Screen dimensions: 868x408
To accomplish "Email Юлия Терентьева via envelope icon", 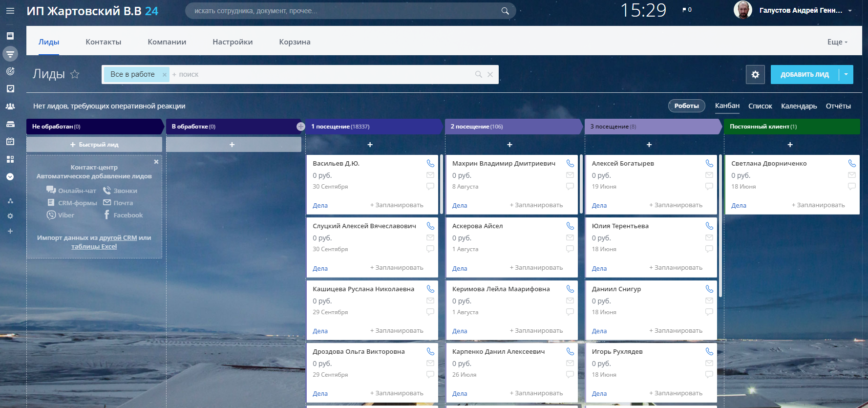I will (709, 237).
